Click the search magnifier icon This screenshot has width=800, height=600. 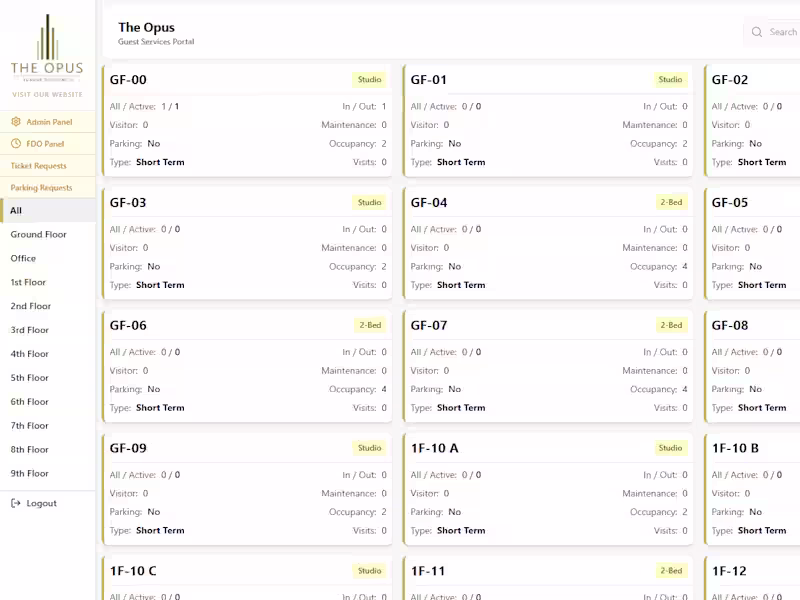pos(757,32)
